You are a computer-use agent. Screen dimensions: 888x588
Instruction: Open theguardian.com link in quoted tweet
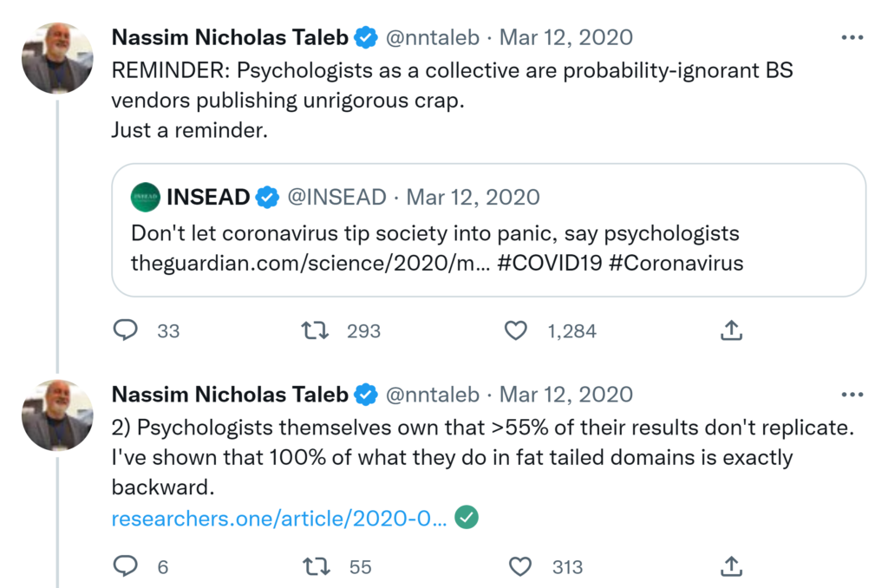click(310, 263)
